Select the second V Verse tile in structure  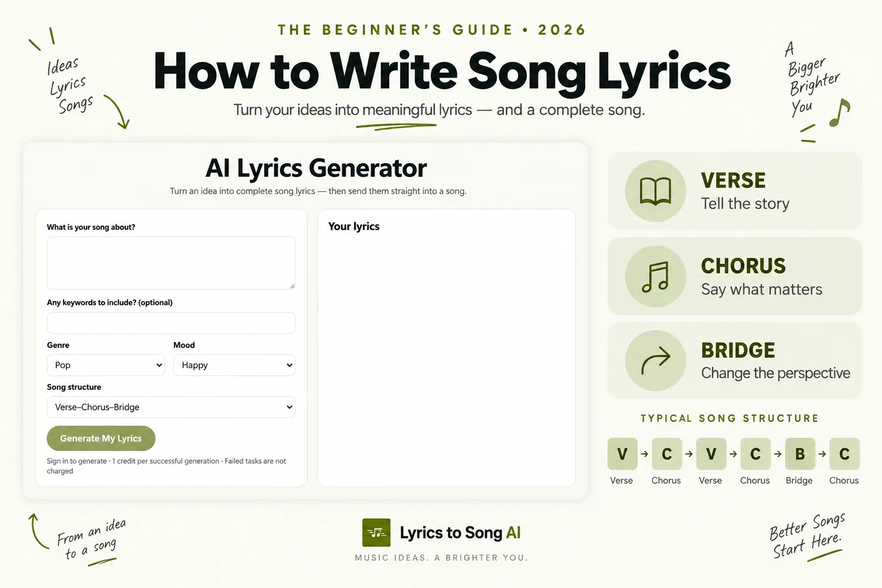[711, 454]
